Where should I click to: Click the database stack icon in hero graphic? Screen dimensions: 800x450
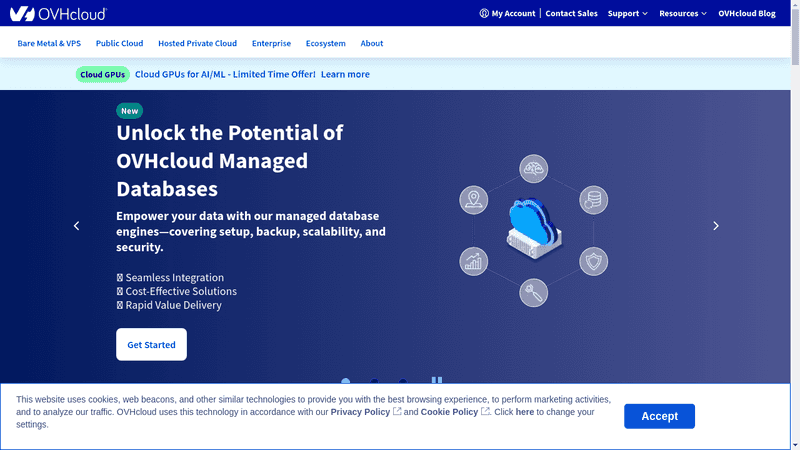(x=593, y=199)
